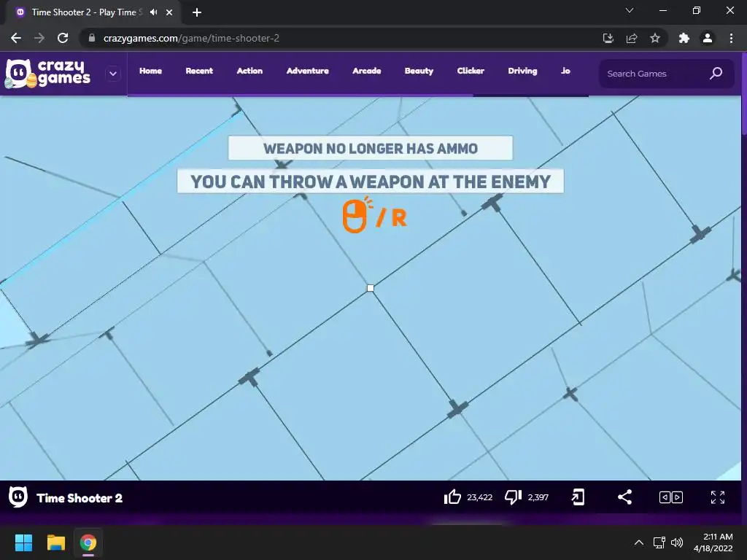Click the white crosshair in game
The height and width of the screenshot is (560, 747).
370,287
